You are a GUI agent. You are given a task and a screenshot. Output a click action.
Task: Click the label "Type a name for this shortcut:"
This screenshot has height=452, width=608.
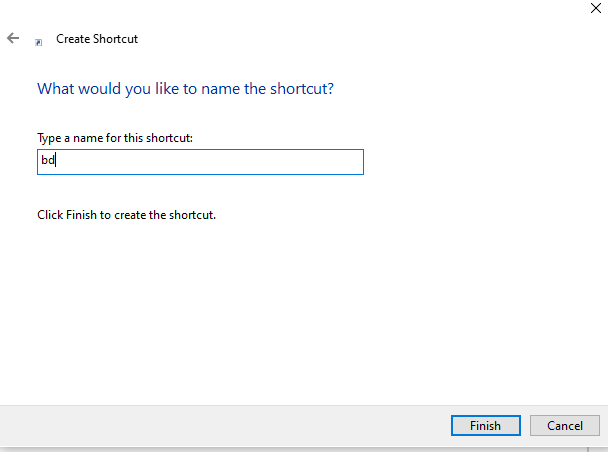coord(115,138)
